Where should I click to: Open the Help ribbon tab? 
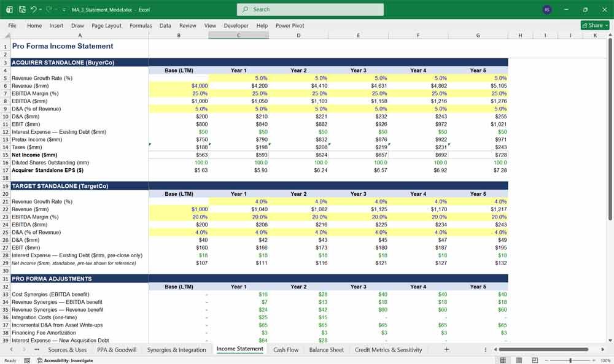(262, 25)
